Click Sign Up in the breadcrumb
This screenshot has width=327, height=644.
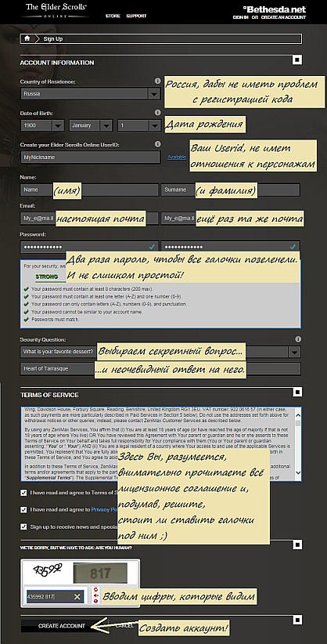52,39
